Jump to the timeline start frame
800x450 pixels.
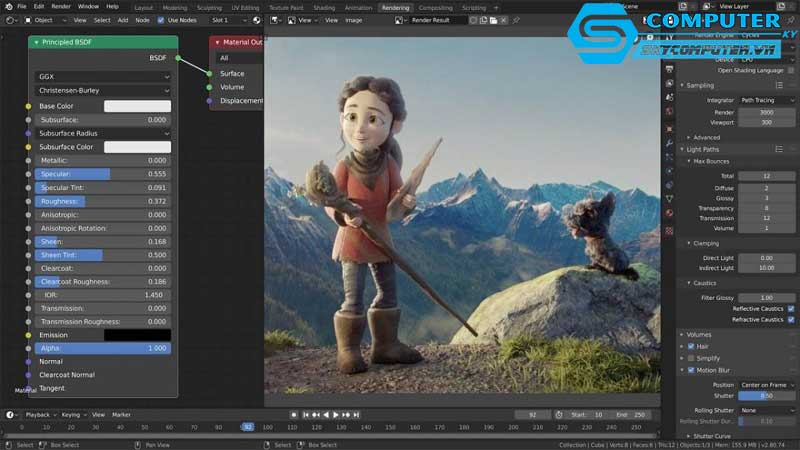pos(305,414)
